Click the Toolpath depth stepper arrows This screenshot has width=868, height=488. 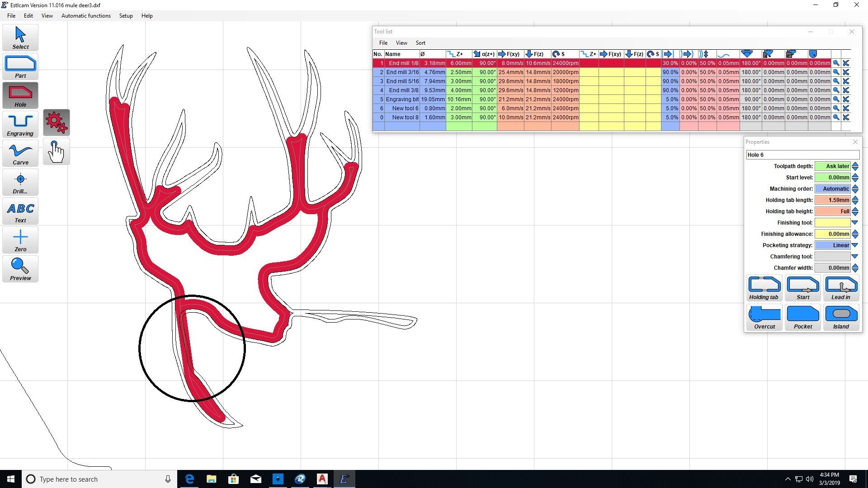point(855,166)
